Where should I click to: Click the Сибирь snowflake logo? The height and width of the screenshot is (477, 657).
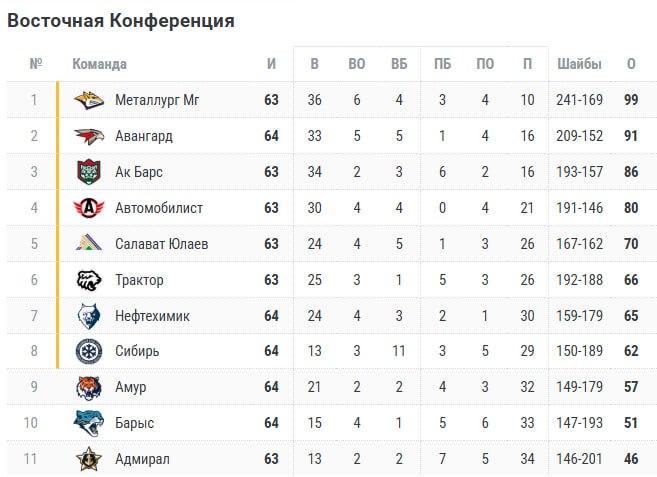tap(89, 351)
